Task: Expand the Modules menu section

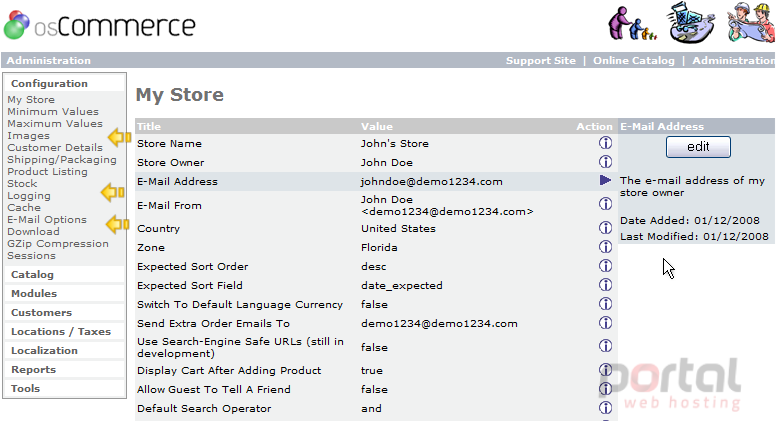Action: point(34,293)
